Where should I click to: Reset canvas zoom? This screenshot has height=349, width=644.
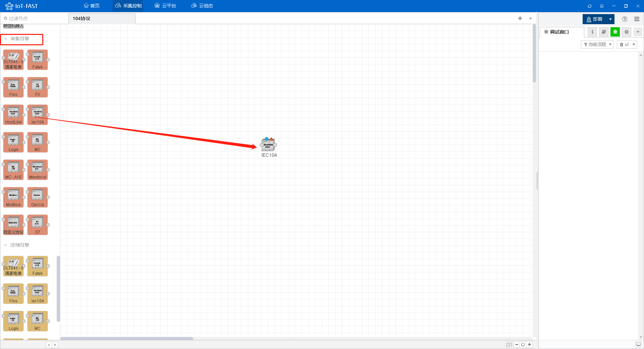[523, 345]
